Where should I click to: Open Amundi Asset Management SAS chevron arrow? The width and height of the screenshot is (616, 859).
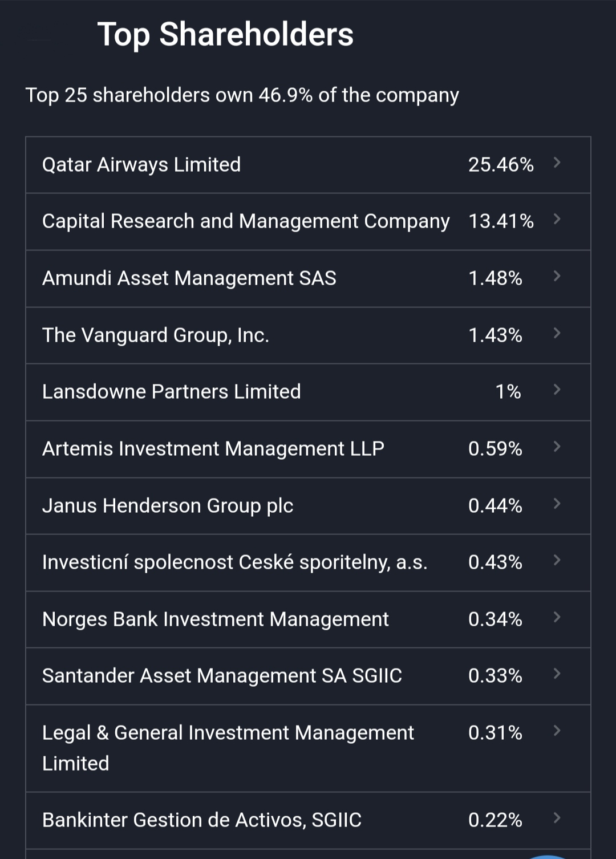tap(557, 277)
